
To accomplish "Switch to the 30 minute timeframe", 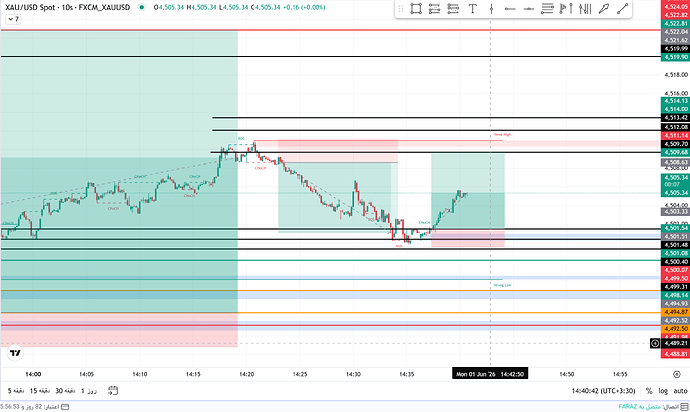I will tap(65, 390).
